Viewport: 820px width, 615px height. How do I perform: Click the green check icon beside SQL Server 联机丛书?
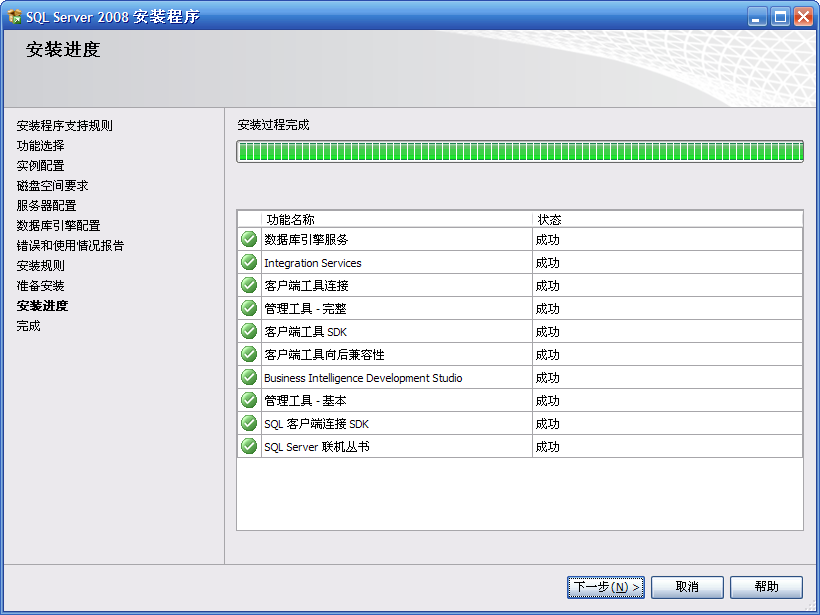[249, 446]
